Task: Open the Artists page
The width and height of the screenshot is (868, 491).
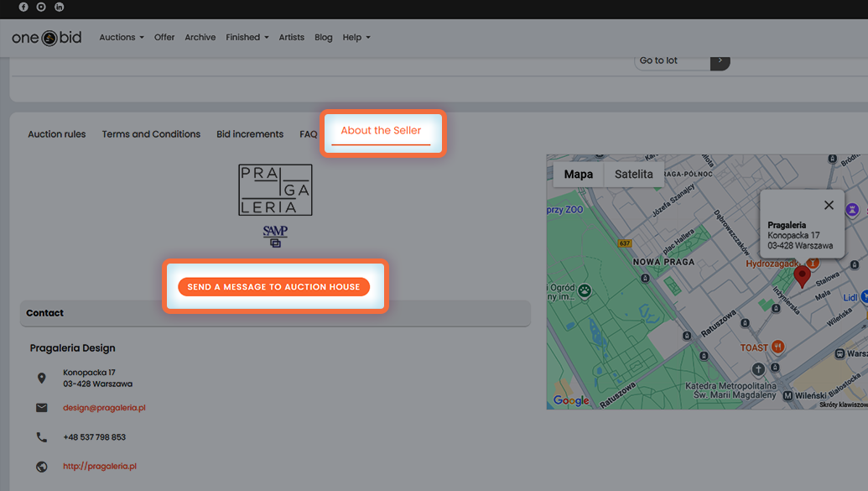Action: tap(292, 37)
